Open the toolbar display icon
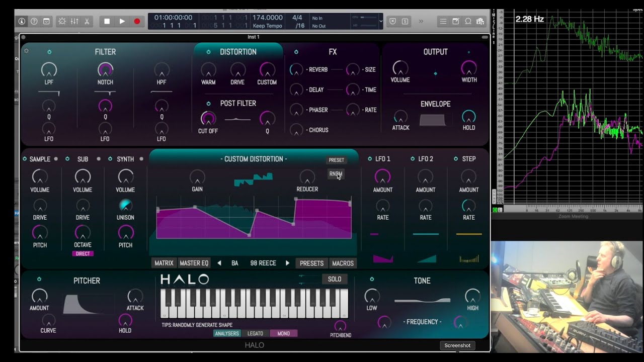644x362 pixels. [46, 21]
